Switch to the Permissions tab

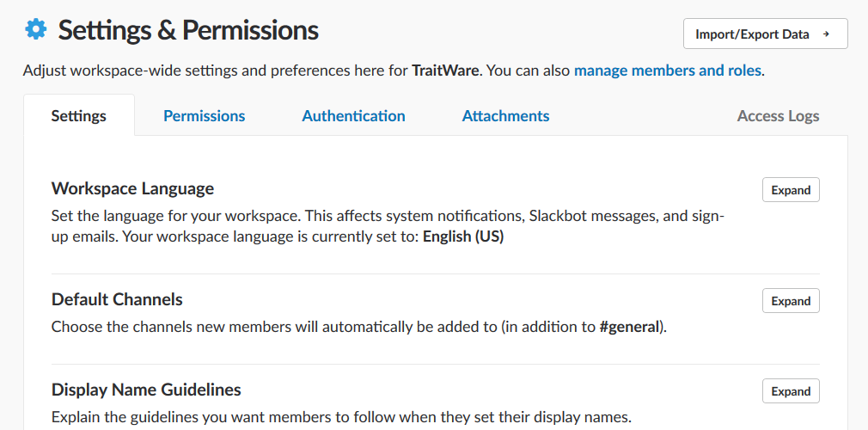pyautogui.click(x=205, y=116)
